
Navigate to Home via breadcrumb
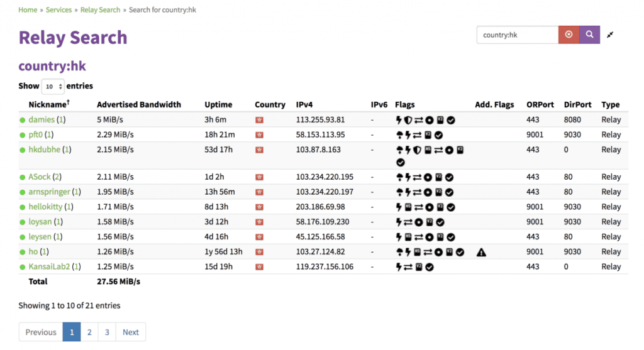click(28, 10)
